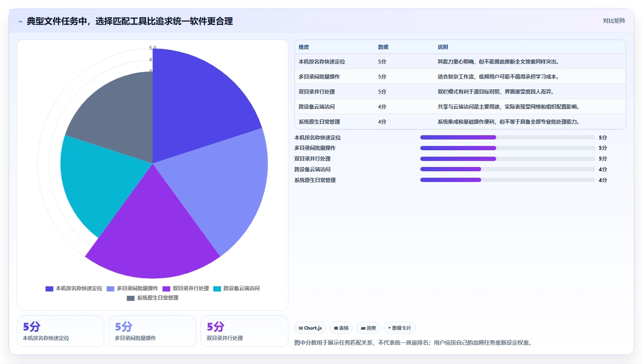Open the 5分 本机按名称快速定位 card

61,331
